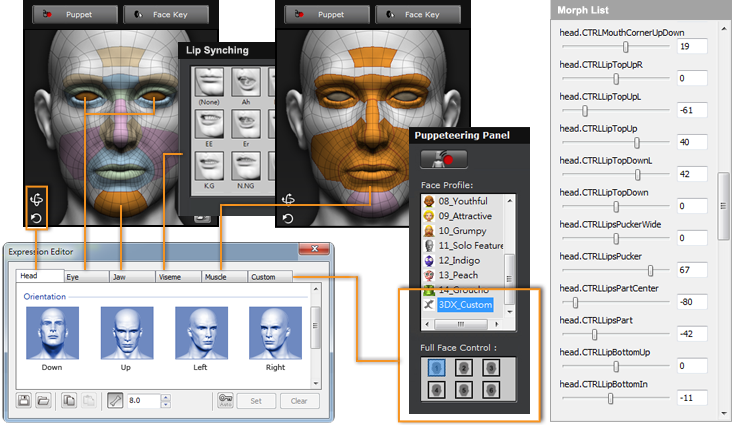
Task: Activate Full Face Control preset 2
Action: [464, 368]
